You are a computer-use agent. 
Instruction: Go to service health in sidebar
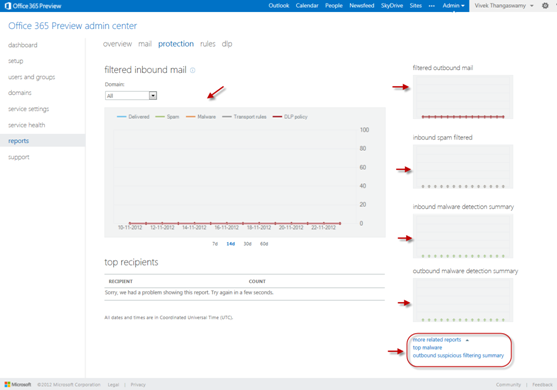[x=27, y=125]
